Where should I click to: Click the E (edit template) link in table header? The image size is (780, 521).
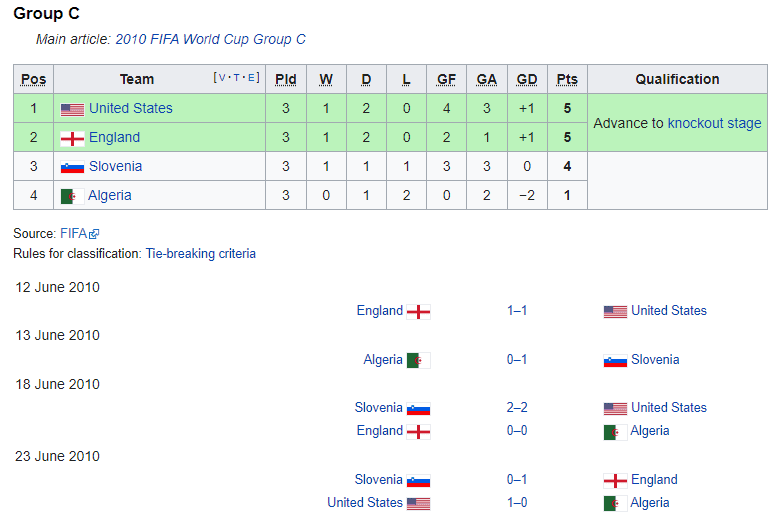coord(254,78)
